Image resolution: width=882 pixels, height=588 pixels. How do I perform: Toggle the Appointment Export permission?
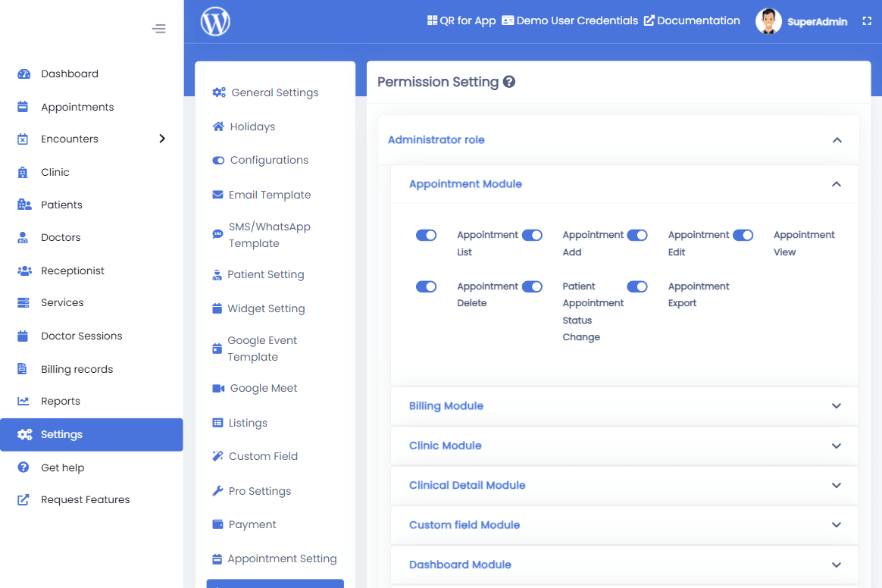636,287
